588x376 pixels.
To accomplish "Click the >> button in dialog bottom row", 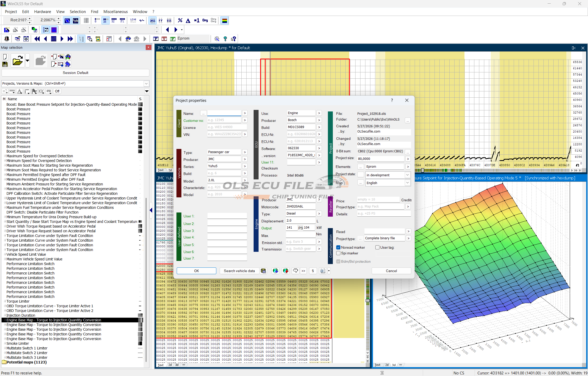I will point(303,271).
